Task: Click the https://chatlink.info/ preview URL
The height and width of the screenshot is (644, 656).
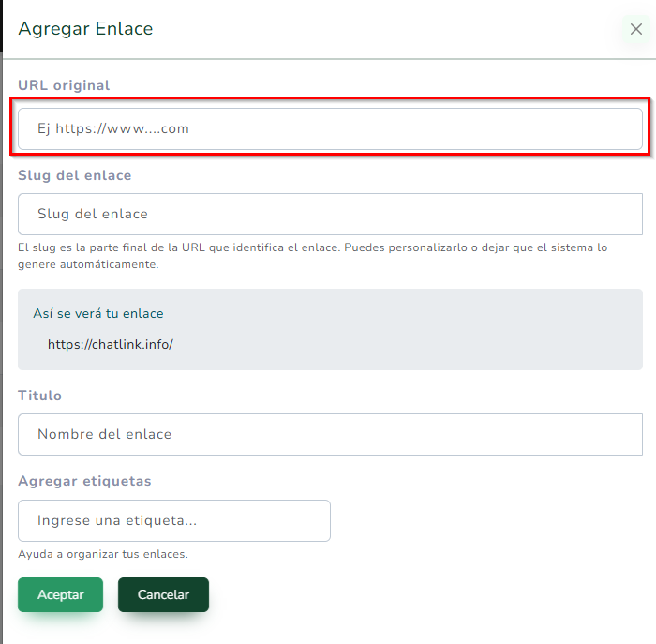Action: 111,344
